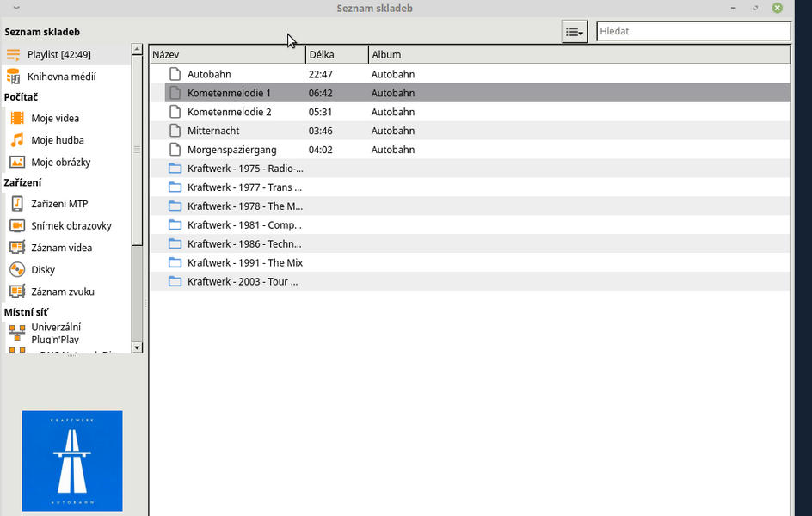This screenshot has width=812, height=516.
Task: Open the title bar chevron window menu
Action: pyautogui.click(x=16, y=8)
